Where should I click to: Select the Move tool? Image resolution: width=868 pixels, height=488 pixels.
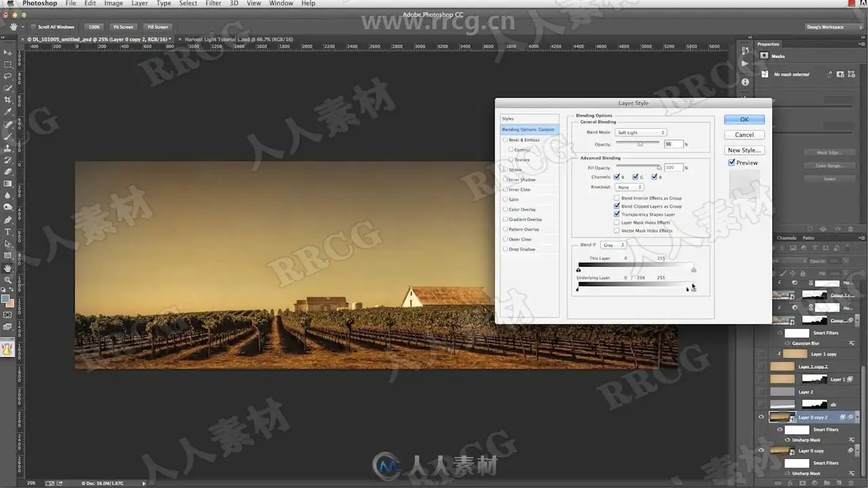coord(8,53)
